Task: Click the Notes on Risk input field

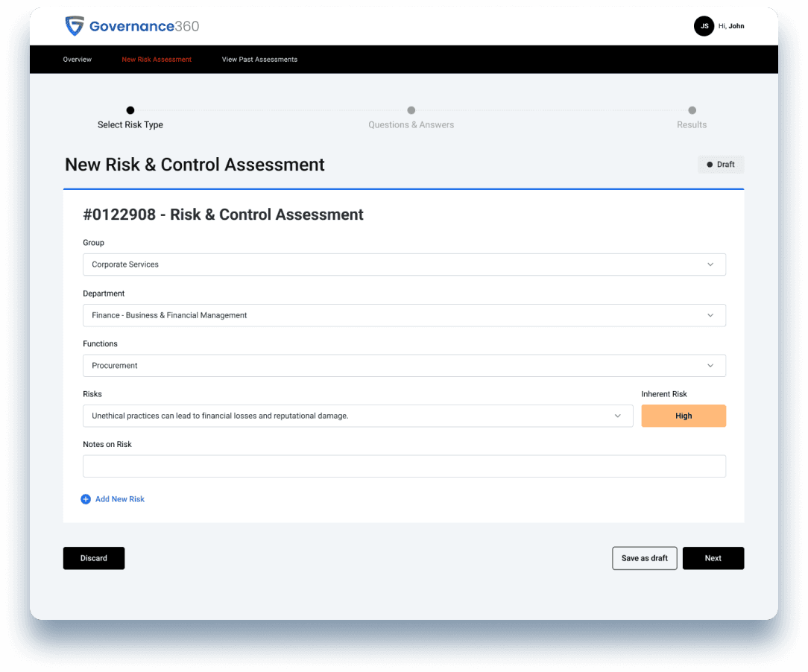Action: click(x=404, y=466)
